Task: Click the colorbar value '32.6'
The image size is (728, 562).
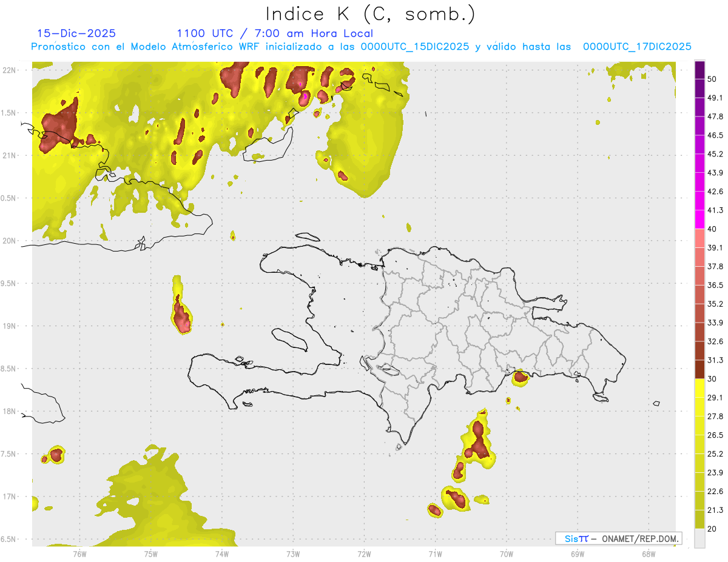Action: tap(715, 341)
